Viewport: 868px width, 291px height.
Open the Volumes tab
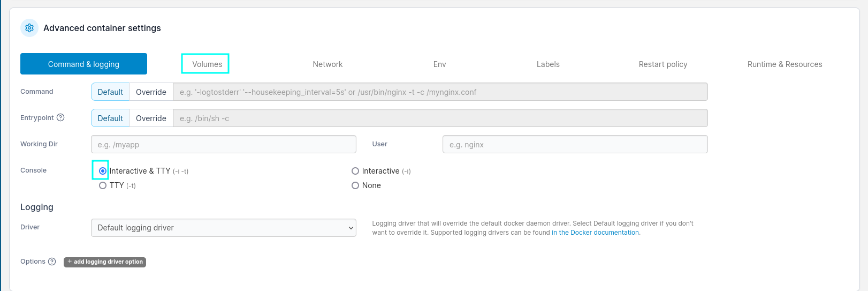pos(207,64)
